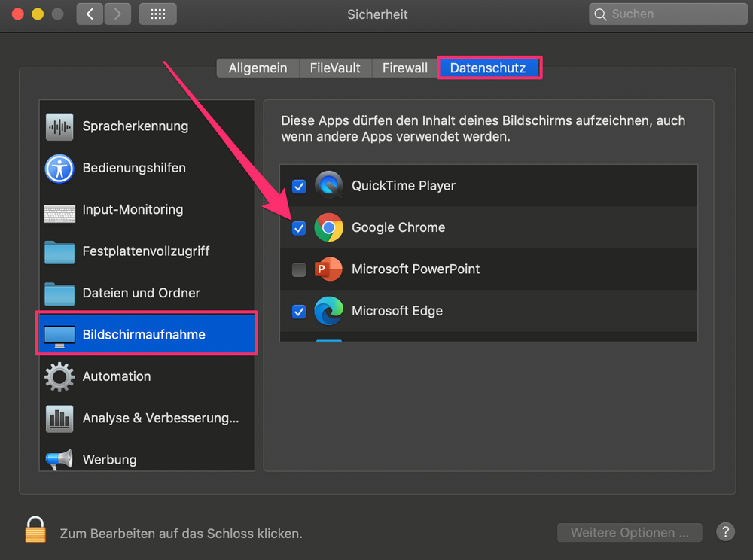The image size is (753, 560).
Task: Click the Google Chrome app icon
Action: [328, 227]
